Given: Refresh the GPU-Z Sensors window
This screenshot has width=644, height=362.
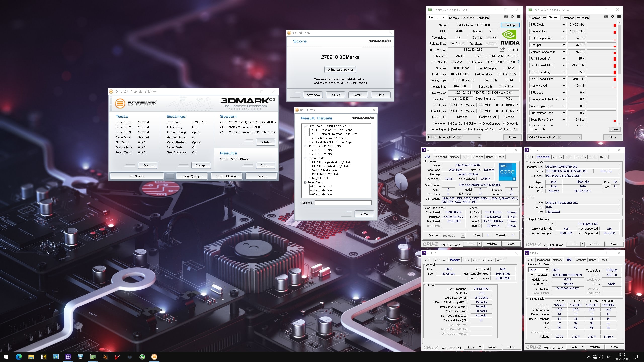Looking at the screenshot, I should click(x=612, y=17).
